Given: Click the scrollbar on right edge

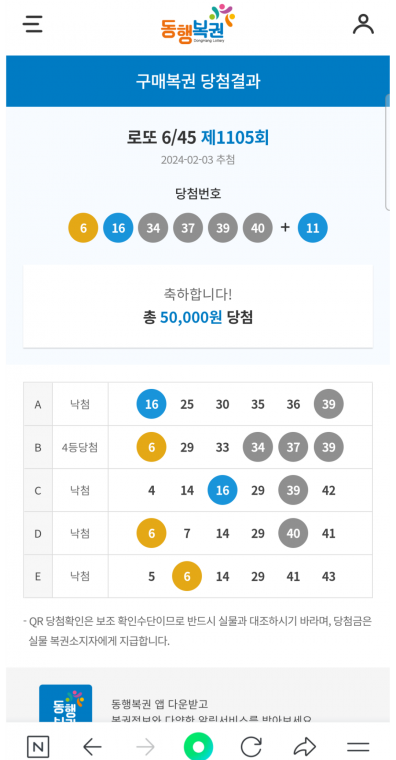Looking at the screenshot, I should (387, 153).
